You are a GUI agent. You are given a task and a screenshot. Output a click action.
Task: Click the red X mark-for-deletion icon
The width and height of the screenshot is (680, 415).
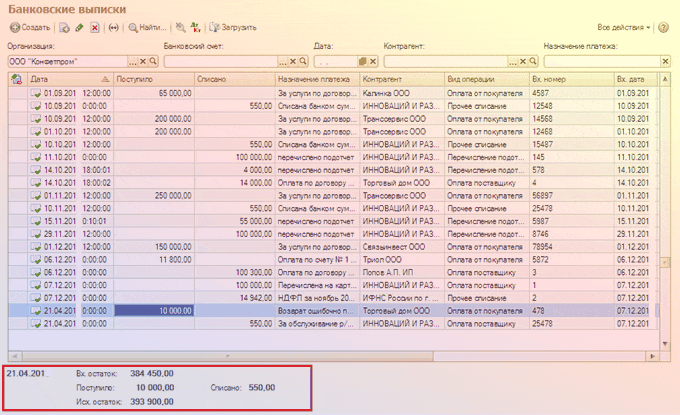coord(95,28)
